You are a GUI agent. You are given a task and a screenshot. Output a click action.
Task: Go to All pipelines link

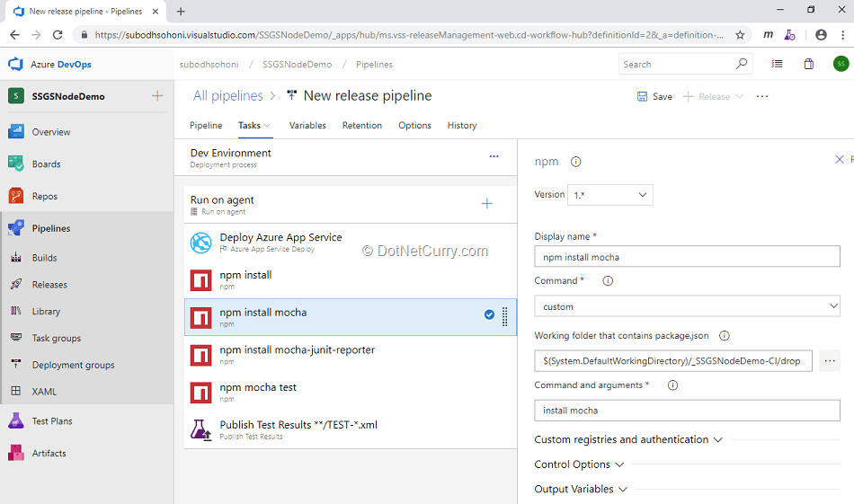[x=227, y=96]
